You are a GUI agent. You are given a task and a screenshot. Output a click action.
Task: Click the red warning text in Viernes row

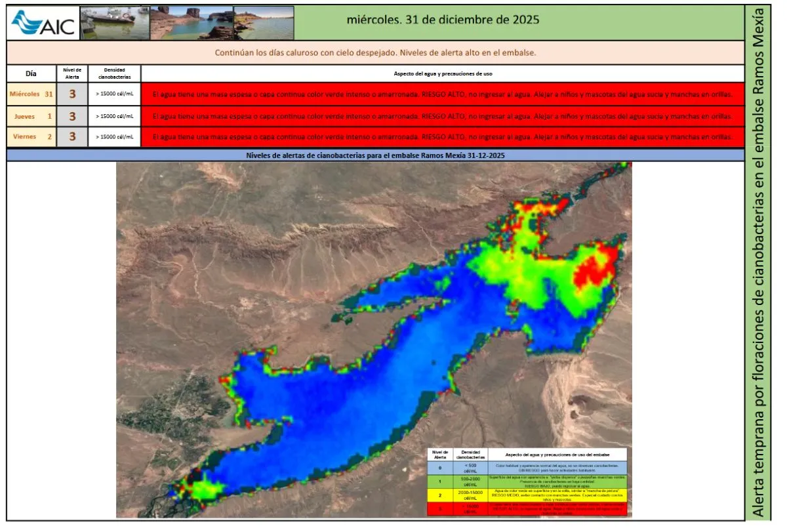pyautogui.click(x=442, y=136)
